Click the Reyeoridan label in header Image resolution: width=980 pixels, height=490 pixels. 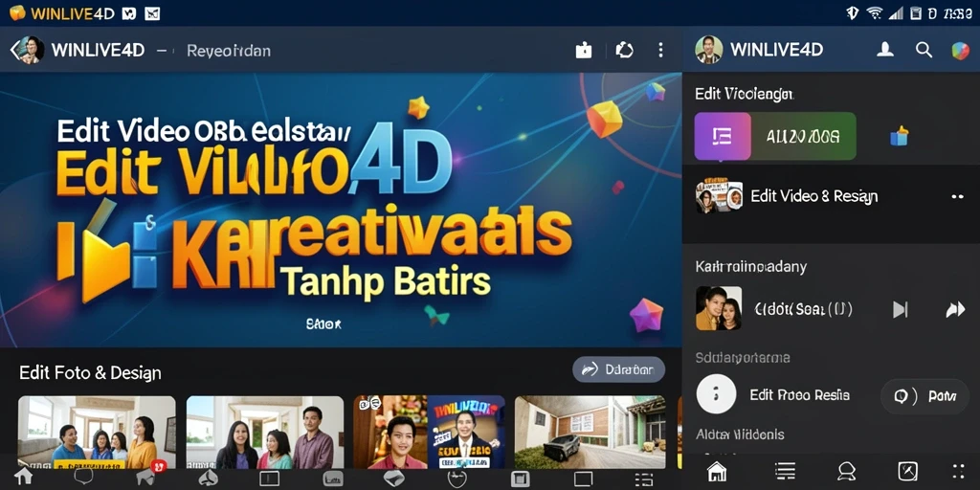(229, 51)
